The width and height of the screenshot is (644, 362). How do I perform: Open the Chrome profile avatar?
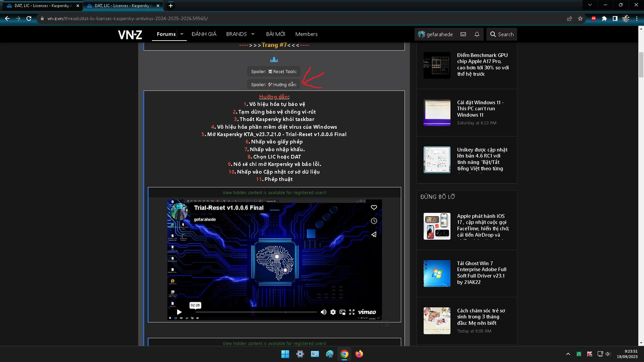pos(626,18)
